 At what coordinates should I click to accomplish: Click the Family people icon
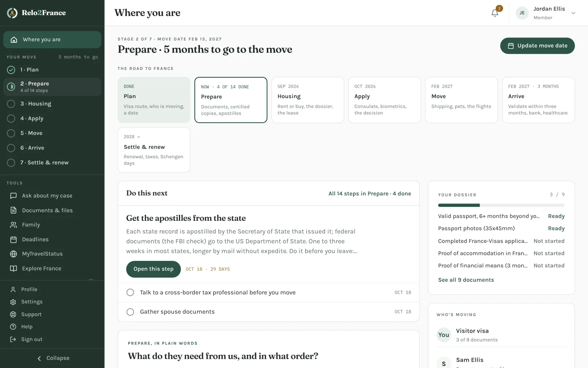pyautogui.click(x=14, y=225)
